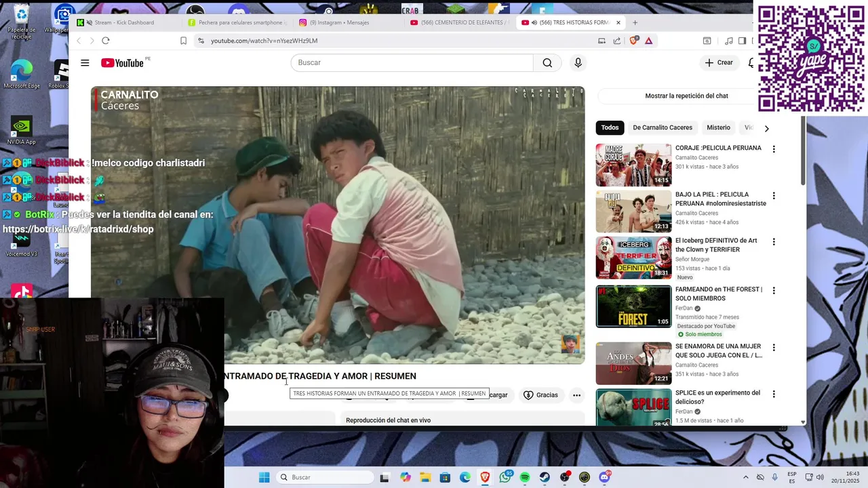Viewport: 868px width, 488px height.
Task: Open the Microsoft Edge desktop shortcut
Action: pos(22,75)
